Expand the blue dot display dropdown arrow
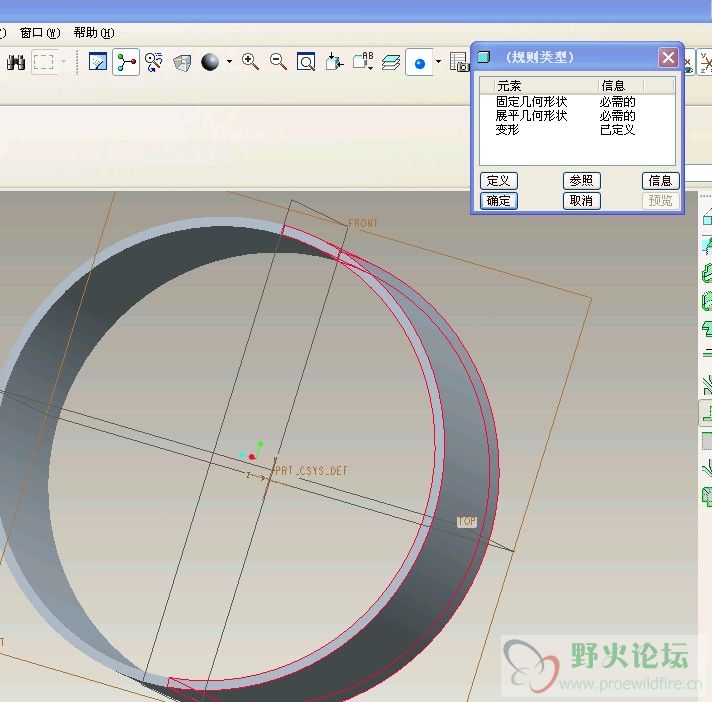Screen dimensions: 712x702 coord(438,62)
